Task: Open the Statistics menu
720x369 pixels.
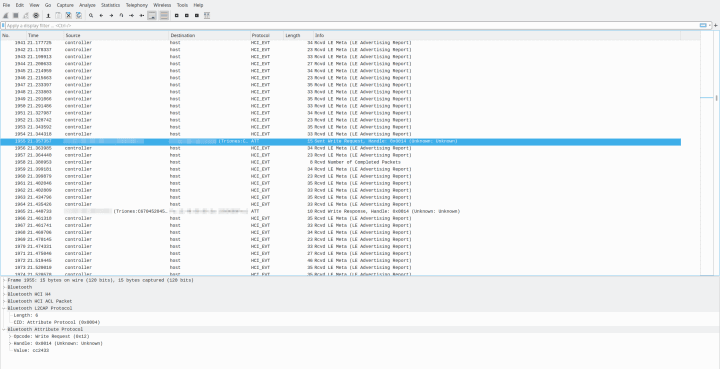Action: tap(110, 5)
